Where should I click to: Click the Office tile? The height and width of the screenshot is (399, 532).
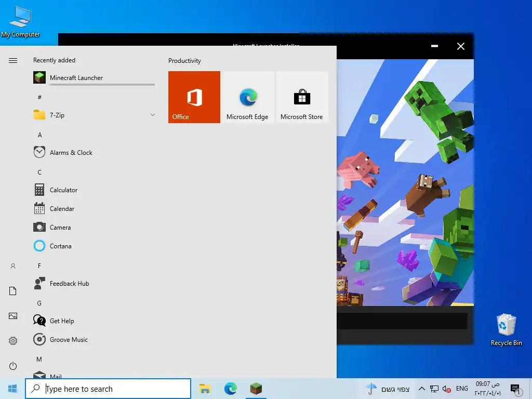point(194,97)
